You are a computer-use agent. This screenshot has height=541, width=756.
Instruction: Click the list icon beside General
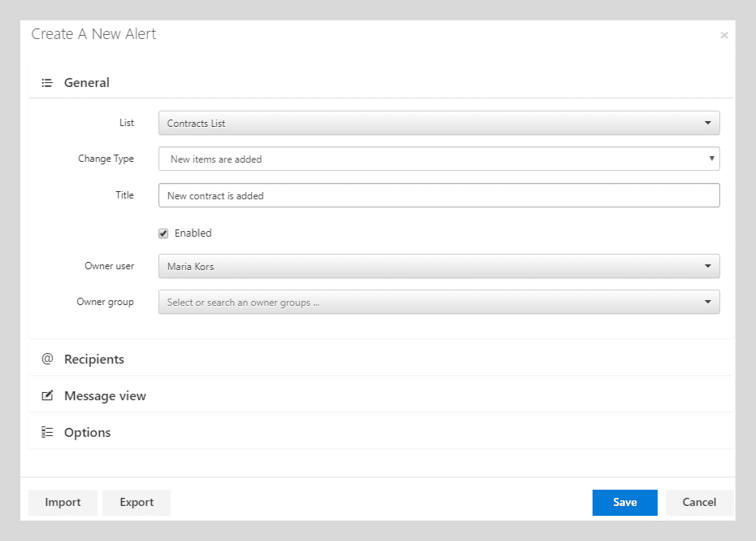click(x=47, y=82)
